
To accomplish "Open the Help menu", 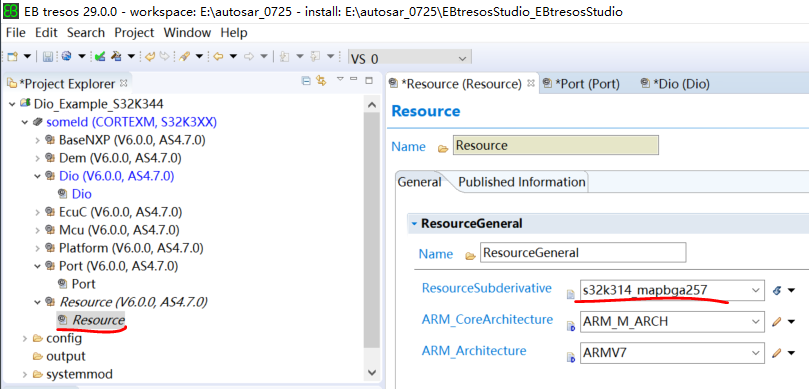I will tap(234, 33).
